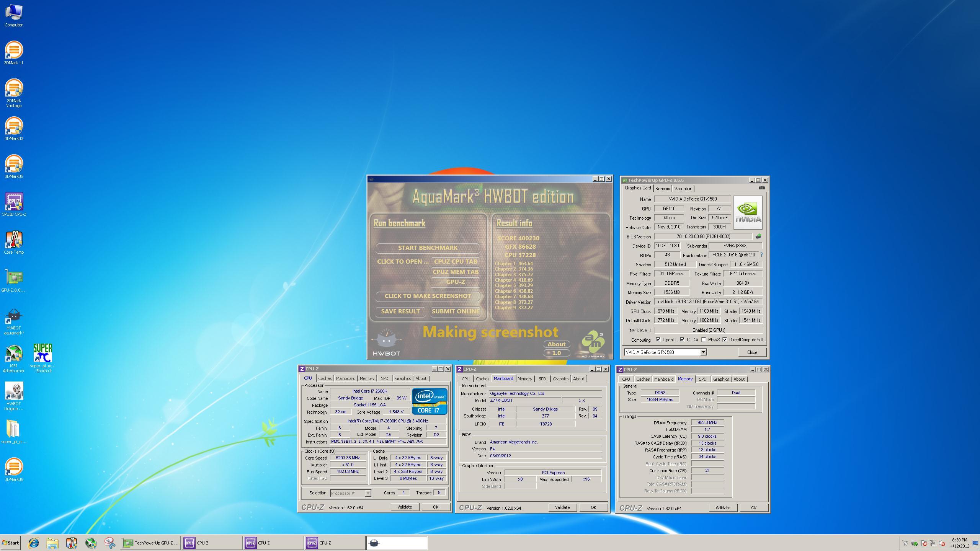This screenshot has width=980, height=551.
Task: Open the 3DMark Vantage desktop shortcut
Action: [14, 93]
